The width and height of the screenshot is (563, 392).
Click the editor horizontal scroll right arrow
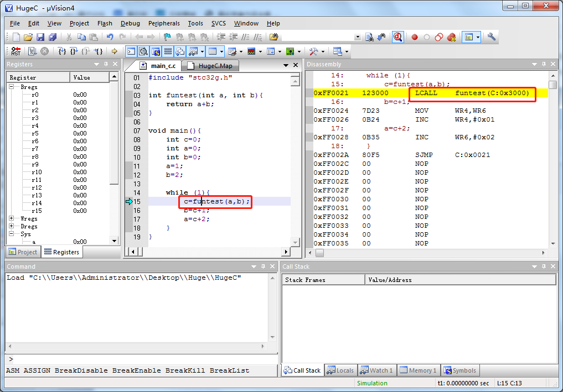pos(286,252)
